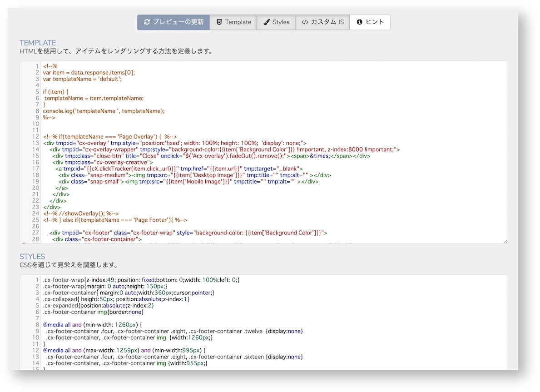This screenshot has height=392, width=540.
Task: Click the HTML5 icon on Template tab
Action: click(219, 22)
